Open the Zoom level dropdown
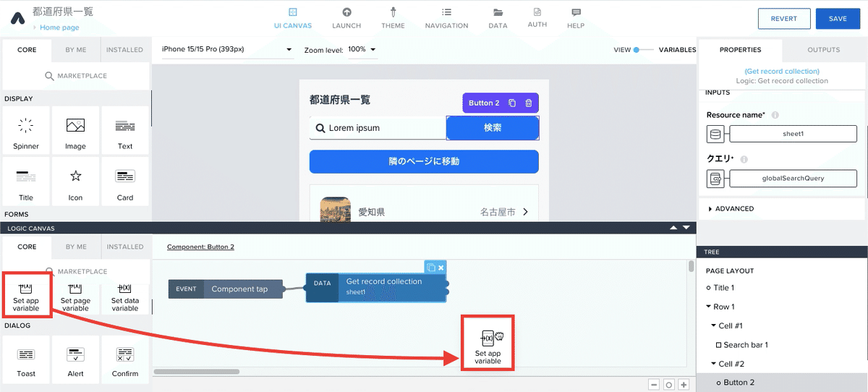The height and width of the screenshot is (392, 868). click(x=362, y=50)
